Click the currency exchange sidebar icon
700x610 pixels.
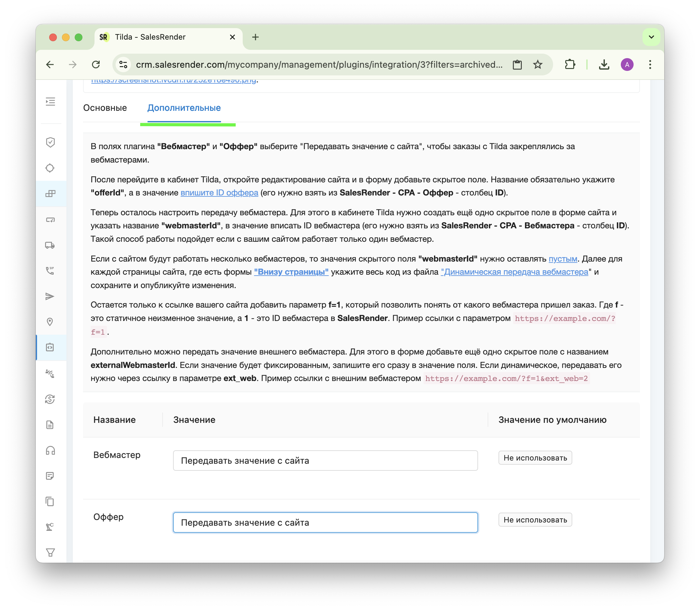point(50,399)
